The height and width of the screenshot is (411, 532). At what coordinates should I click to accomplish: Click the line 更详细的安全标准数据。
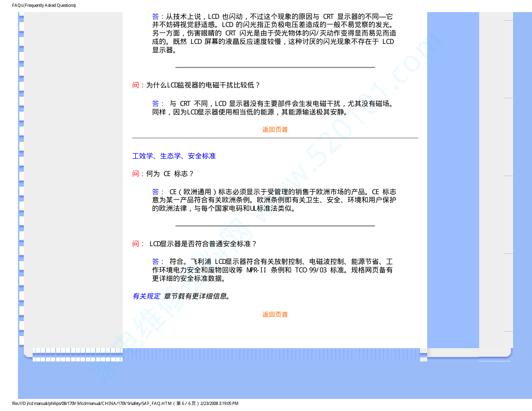click(x=190, y=278)
